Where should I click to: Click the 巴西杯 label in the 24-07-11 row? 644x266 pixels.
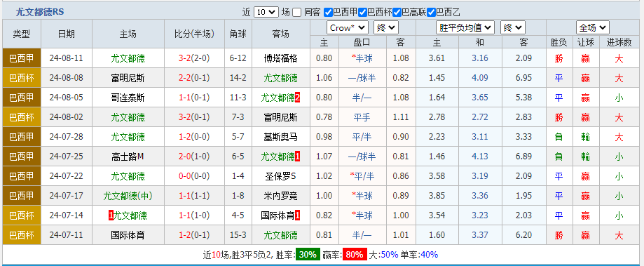pyautogui.click(x=21, y=236)
